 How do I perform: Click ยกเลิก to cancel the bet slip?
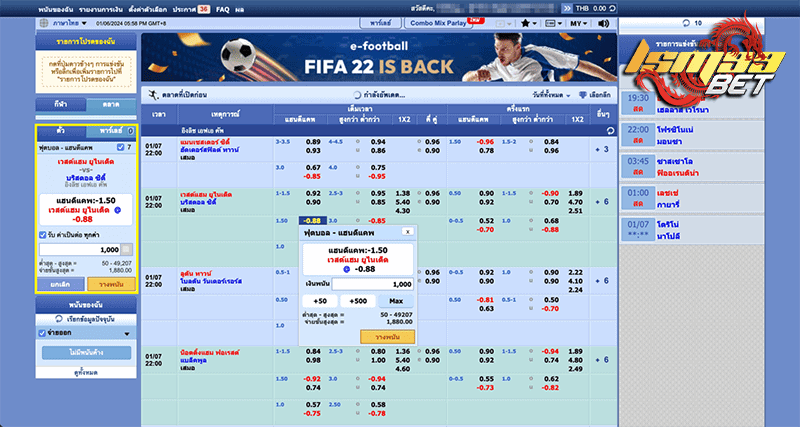[60, 284]
